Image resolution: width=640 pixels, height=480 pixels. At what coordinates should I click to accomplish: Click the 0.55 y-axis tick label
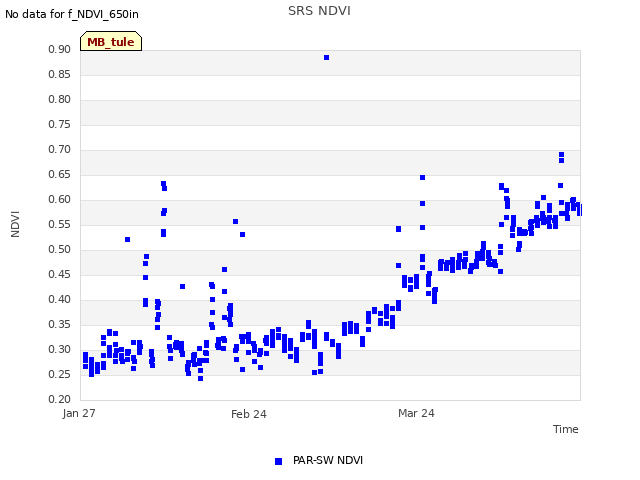pyautogui.click(x=60, y=224)
